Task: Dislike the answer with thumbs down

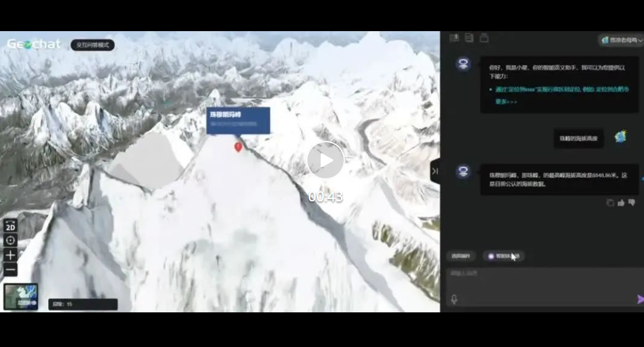Action: tap(632, 203)
